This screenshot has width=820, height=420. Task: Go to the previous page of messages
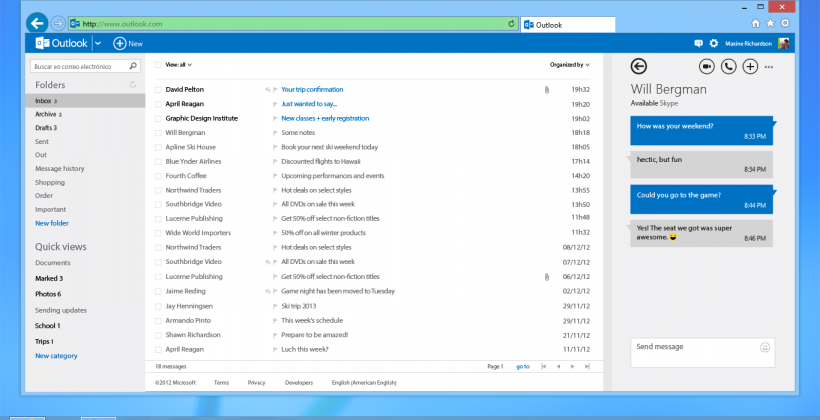558,367
